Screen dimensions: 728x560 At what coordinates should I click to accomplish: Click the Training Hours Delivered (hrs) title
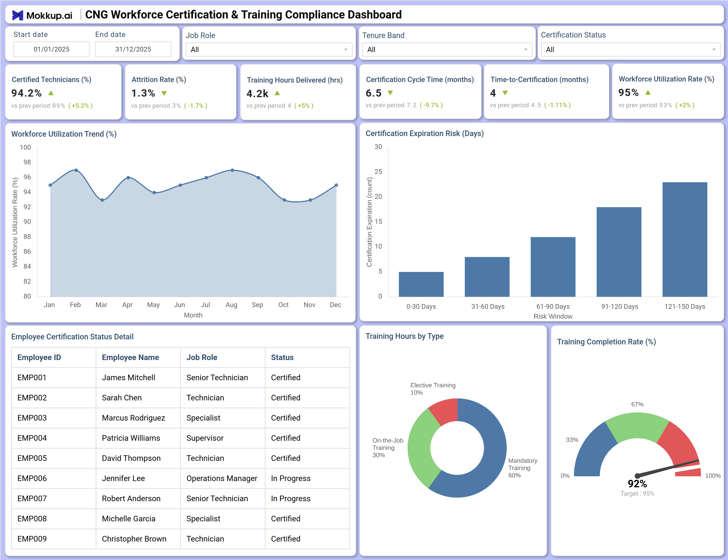(x=295, y=80)
